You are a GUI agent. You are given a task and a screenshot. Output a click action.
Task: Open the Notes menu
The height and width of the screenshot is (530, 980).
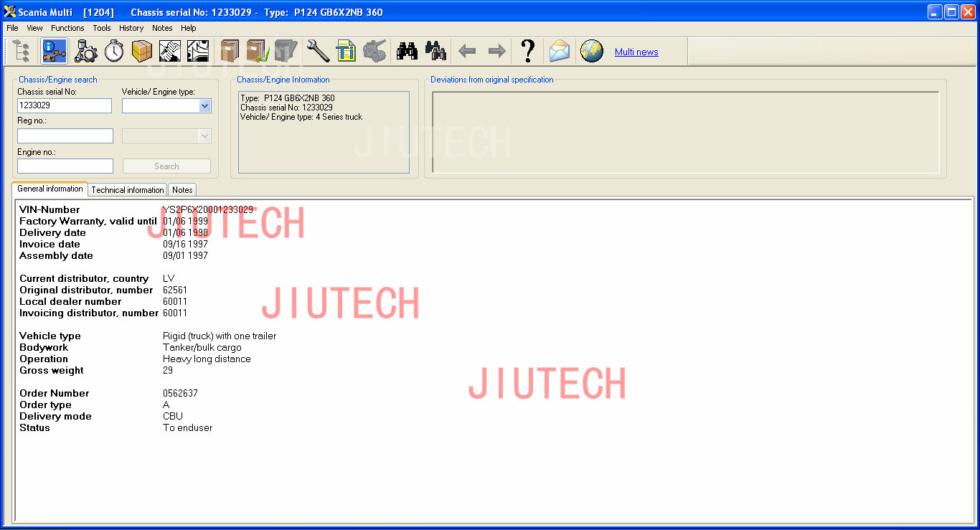click(x=162, y=28)
